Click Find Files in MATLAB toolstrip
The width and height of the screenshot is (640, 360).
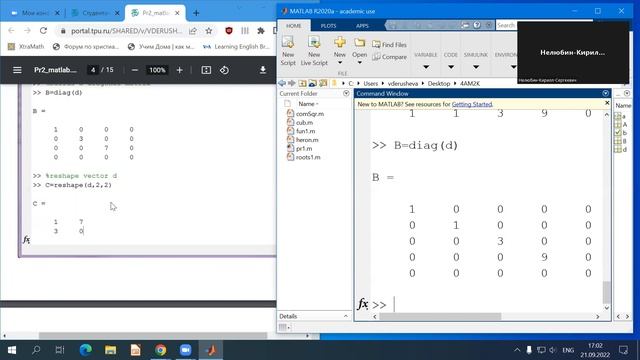[389, 44]
